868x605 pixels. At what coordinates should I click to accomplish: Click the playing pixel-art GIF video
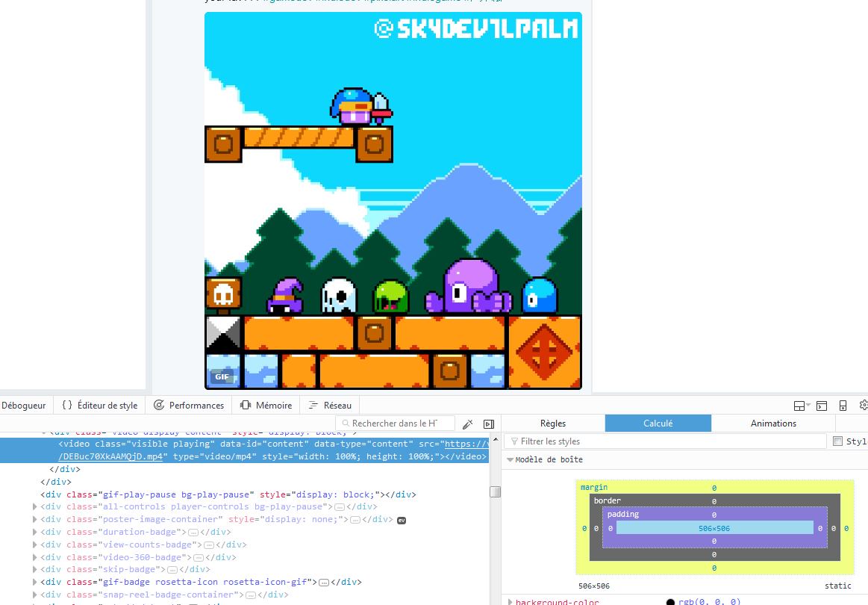pos(393,201)
